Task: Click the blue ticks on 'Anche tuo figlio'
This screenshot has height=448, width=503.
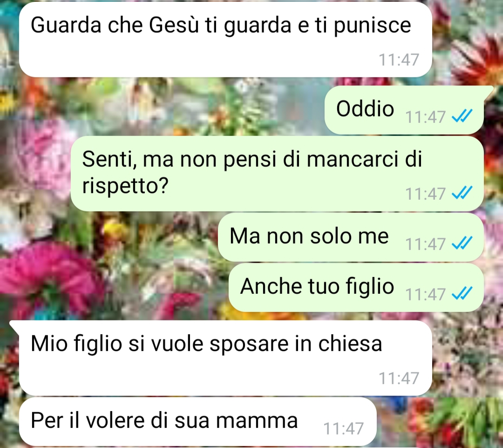Action: click(462, 293)
